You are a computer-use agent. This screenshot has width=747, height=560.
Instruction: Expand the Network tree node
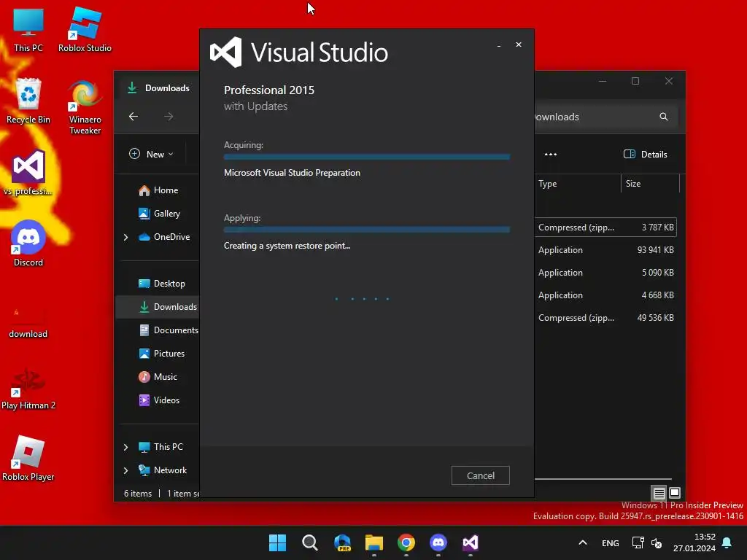[125, 470]
